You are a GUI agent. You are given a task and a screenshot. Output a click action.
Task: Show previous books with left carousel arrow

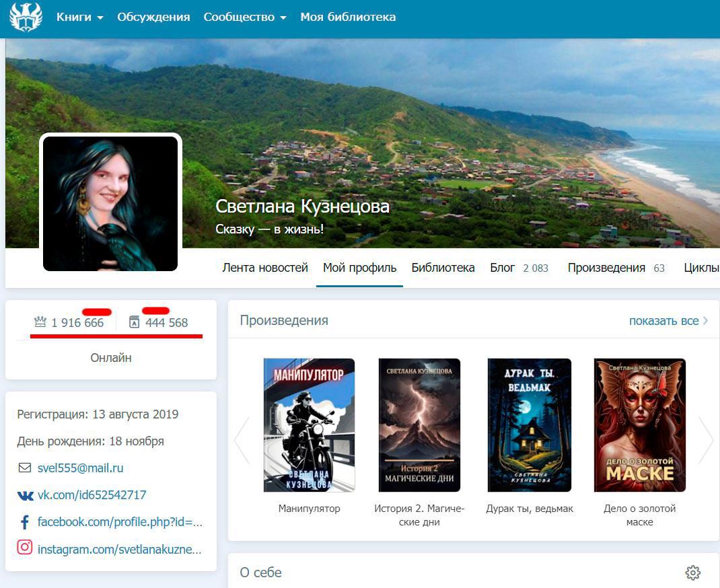pyautogui.click(x=242, y=440)
